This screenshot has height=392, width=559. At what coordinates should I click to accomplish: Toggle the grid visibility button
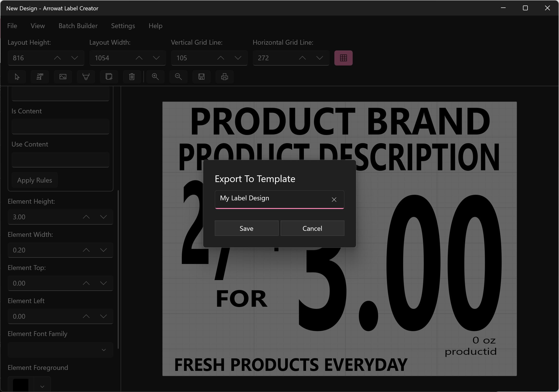(343, 58)
